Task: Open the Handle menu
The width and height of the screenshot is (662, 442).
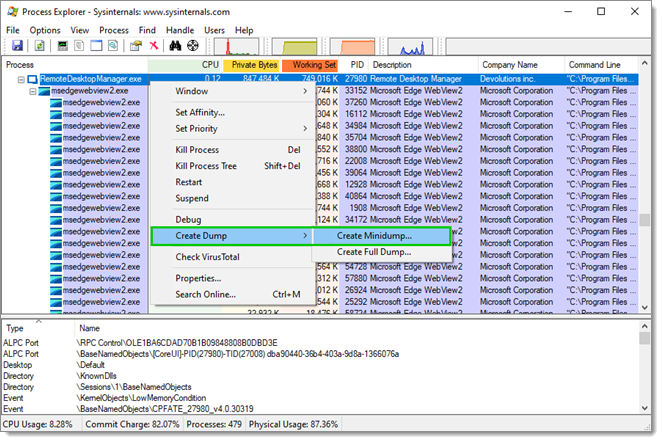Action: pyautogui.click(x=180, y=30)
